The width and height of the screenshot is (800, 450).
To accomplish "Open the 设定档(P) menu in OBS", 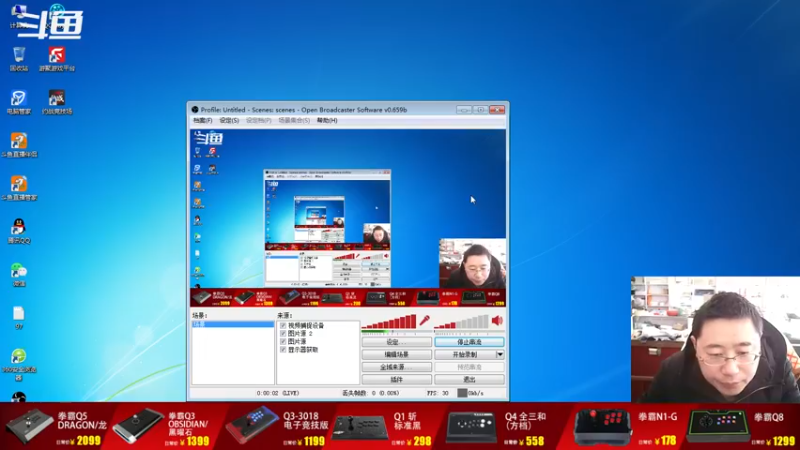I will click(x=259, y=121).
